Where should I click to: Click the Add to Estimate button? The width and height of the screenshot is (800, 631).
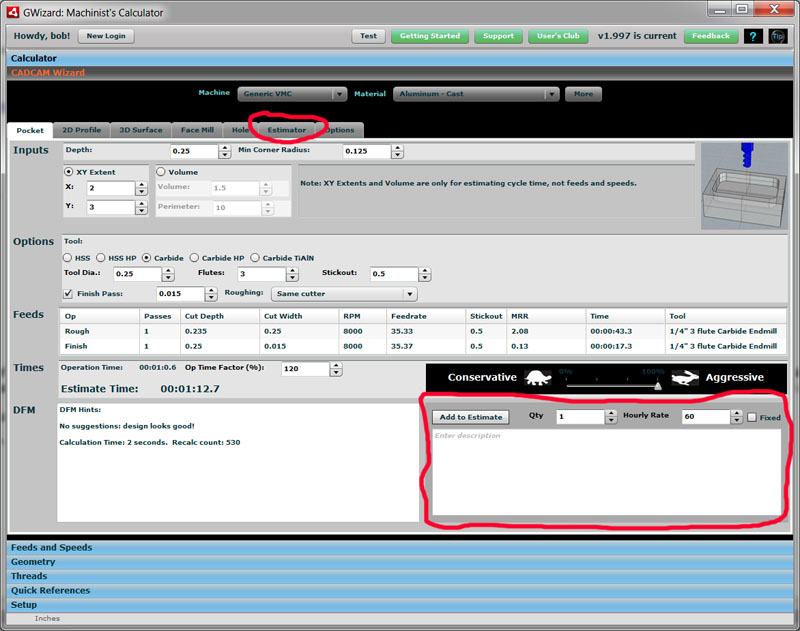point(469,417)
